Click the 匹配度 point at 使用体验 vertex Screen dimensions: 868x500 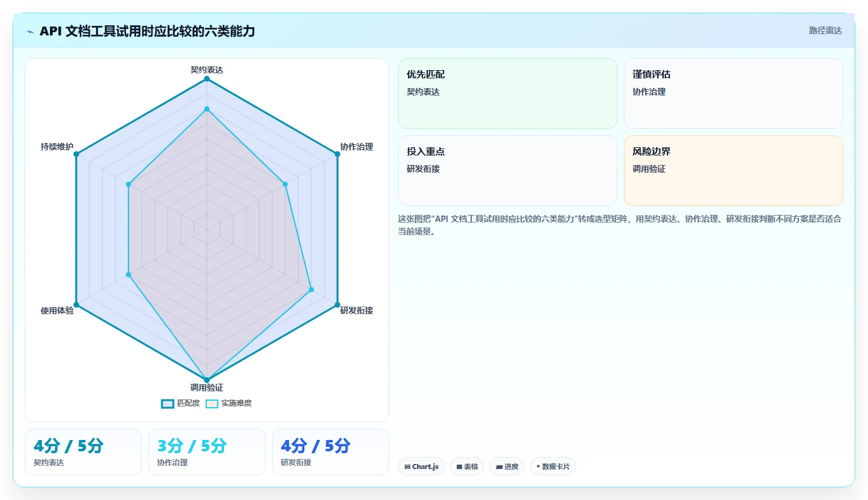pos(76,305)
